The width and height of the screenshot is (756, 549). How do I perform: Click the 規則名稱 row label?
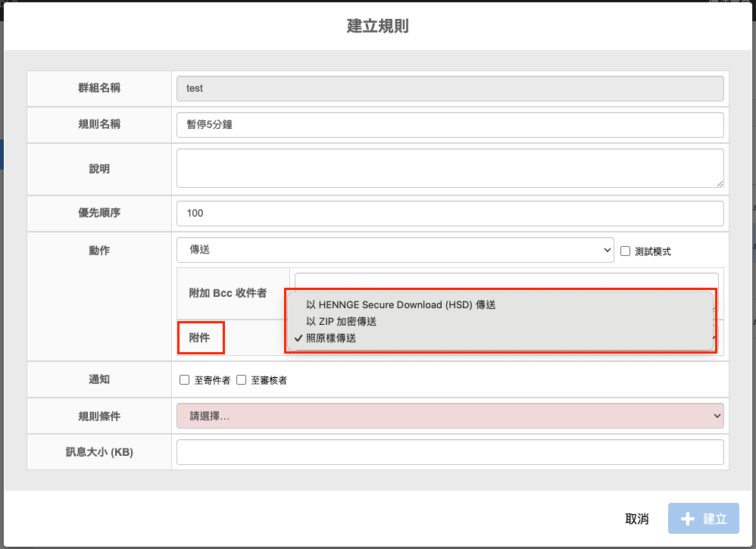(98, 124)
